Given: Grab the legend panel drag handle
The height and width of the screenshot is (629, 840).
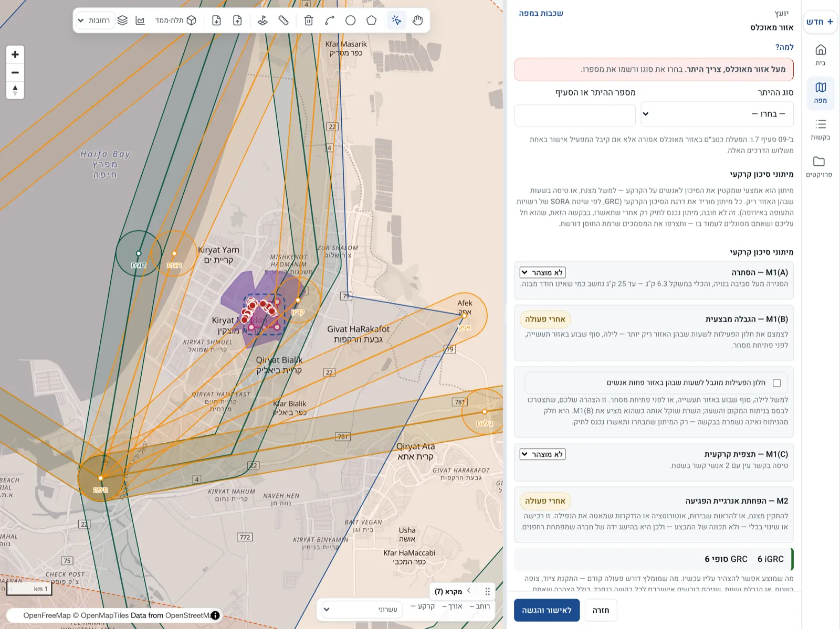Looking at the screenshot, I should (x=488, y=592).
